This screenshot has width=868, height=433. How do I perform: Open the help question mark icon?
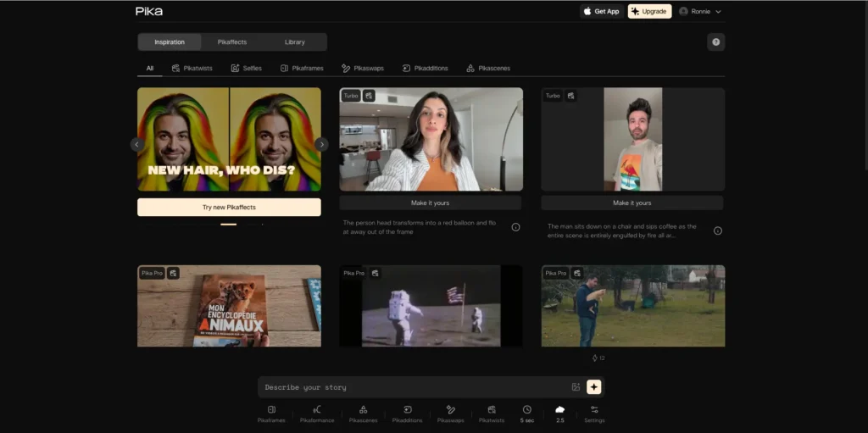pyautogui.click(x=715, y=42)
